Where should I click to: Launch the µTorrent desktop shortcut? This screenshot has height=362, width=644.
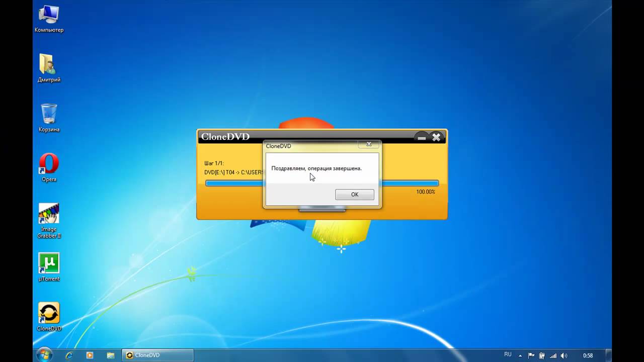click(x=49, y=267)
